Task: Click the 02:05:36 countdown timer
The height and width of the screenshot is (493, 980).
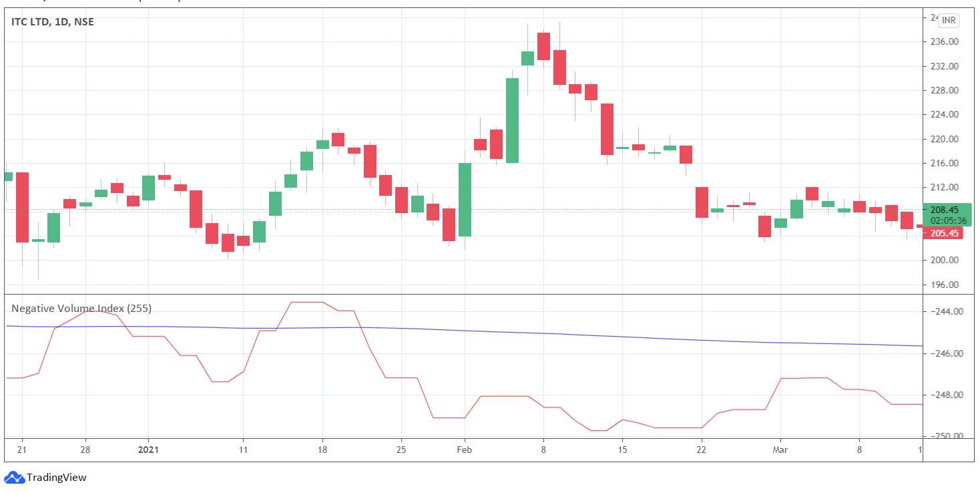Action: [x=948, y=220]
